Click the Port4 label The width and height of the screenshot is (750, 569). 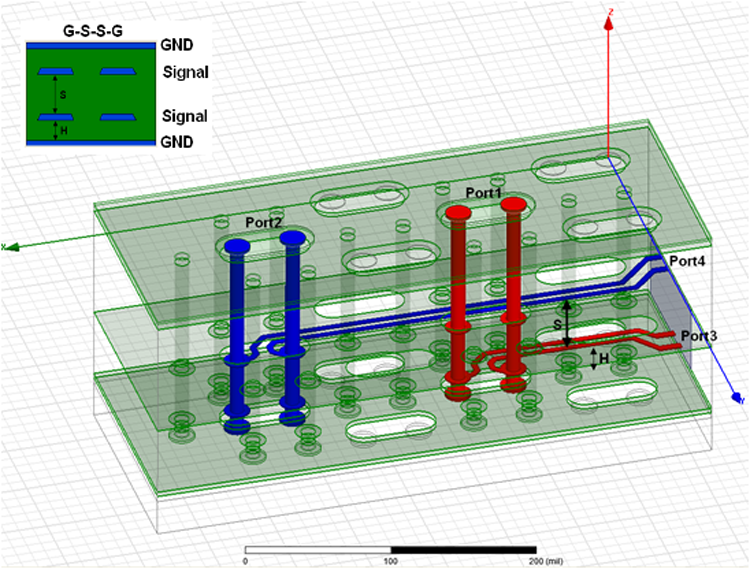[687, 261]
